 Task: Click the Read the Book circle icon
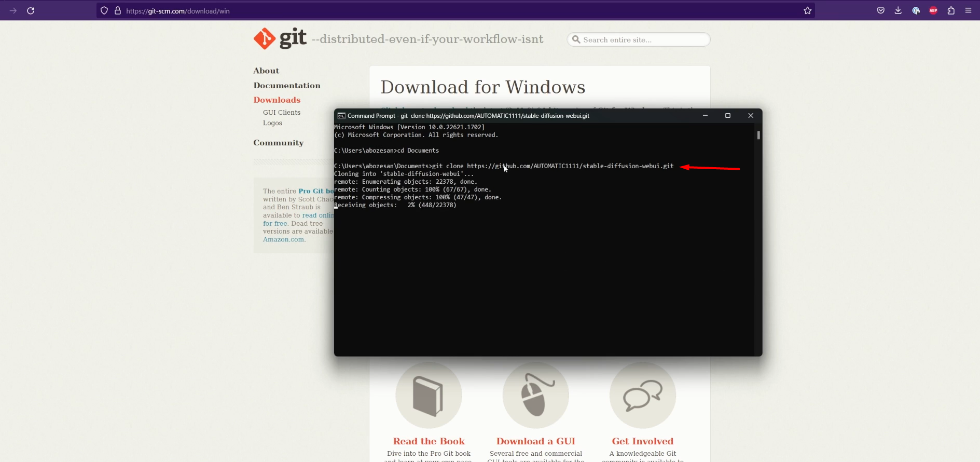[x=429, y=395]
